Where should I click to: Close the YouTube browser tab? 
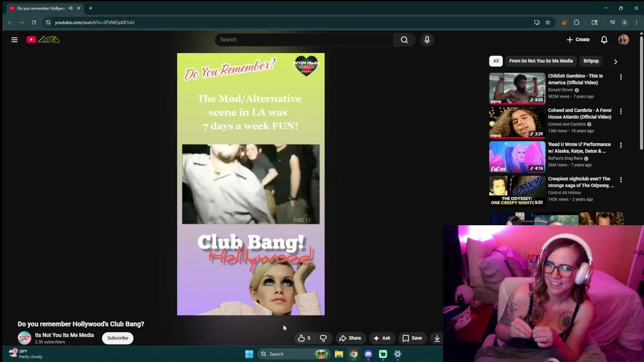click(x=78, y=8)
